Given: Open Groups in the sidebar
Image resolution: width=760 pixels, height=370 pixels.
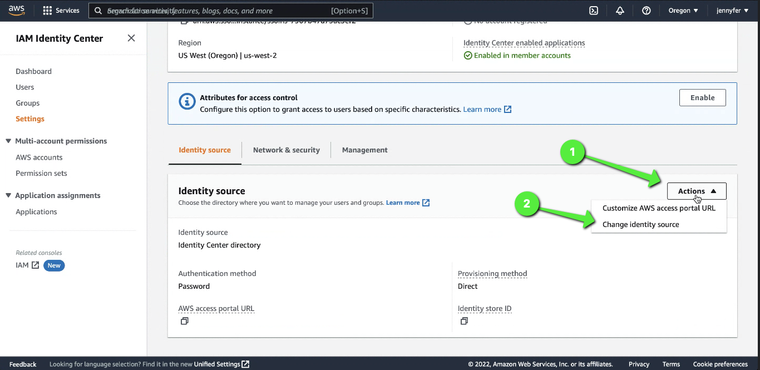Looking at the screenshot, I should 28,103.
